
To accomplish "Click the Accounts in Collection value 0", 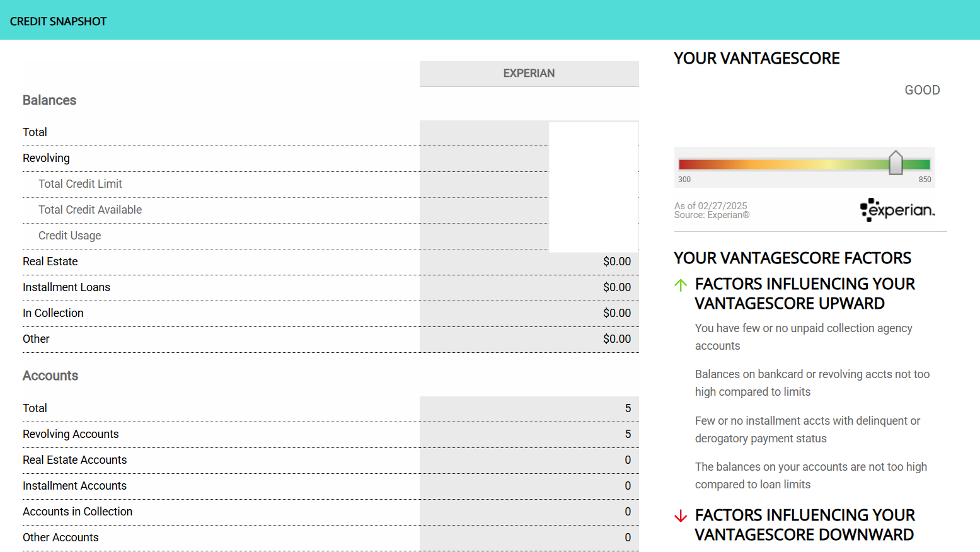I will pyautogui.click(x=628, y=512).
